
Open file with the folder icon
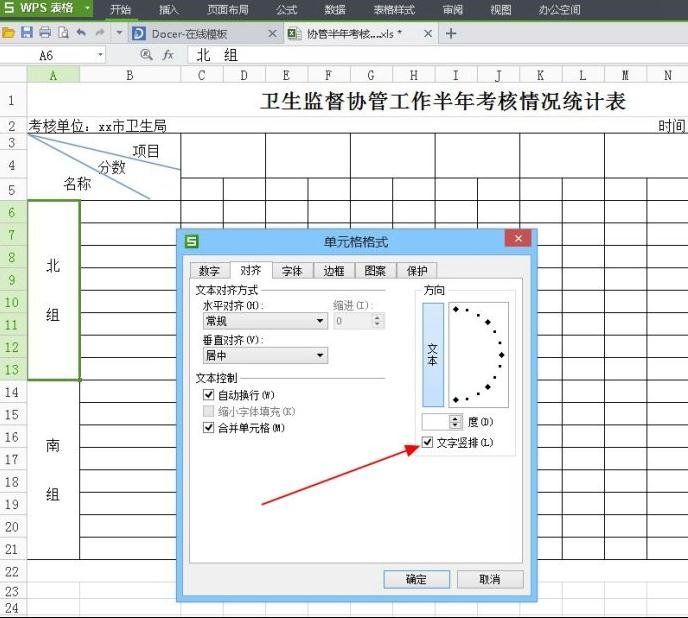(x=8, y=33)
